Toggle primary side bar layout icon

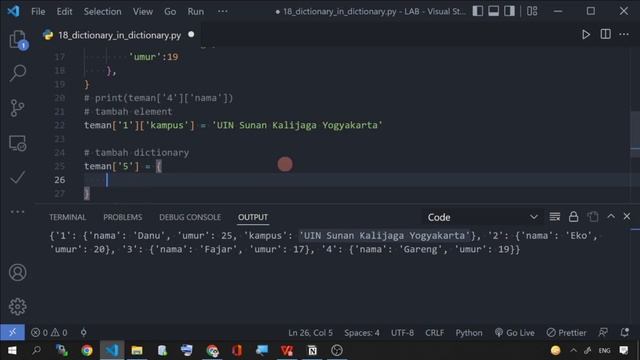pos(478,11)
